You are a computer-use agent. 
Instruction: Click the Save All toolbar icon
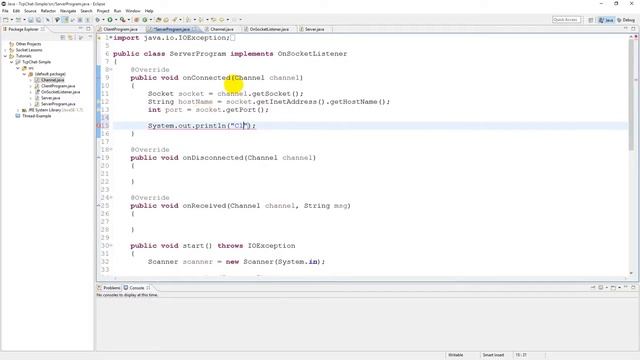pyautogui.click(x=38, y=20)
